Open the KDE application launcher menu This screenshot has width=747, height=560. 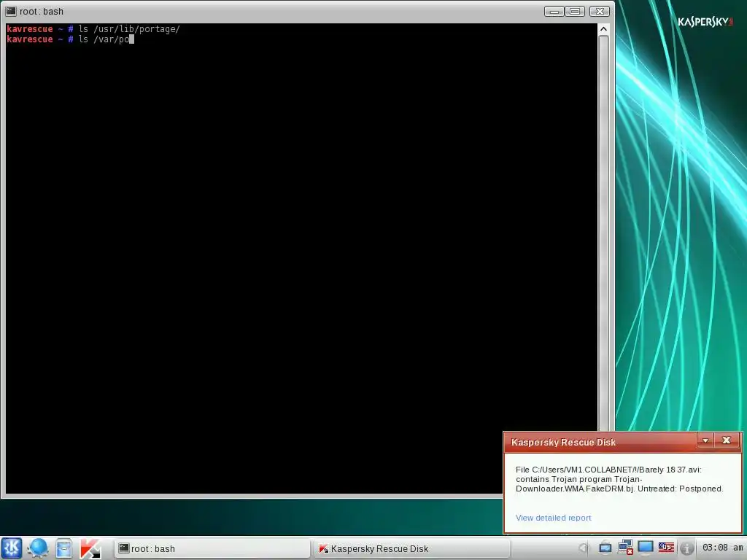(12, 548)
